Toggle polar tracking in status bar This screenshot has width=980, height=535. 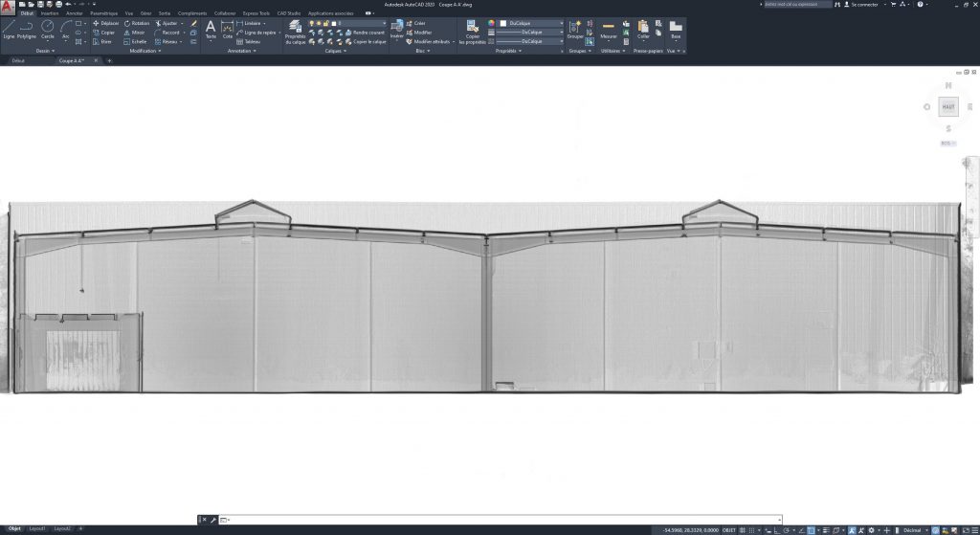(787, 530)
